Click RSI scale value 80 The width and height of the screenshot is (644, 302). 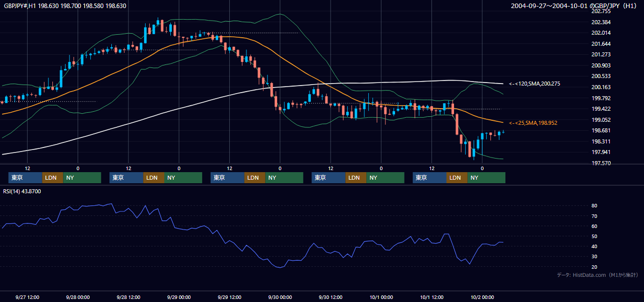595,206
